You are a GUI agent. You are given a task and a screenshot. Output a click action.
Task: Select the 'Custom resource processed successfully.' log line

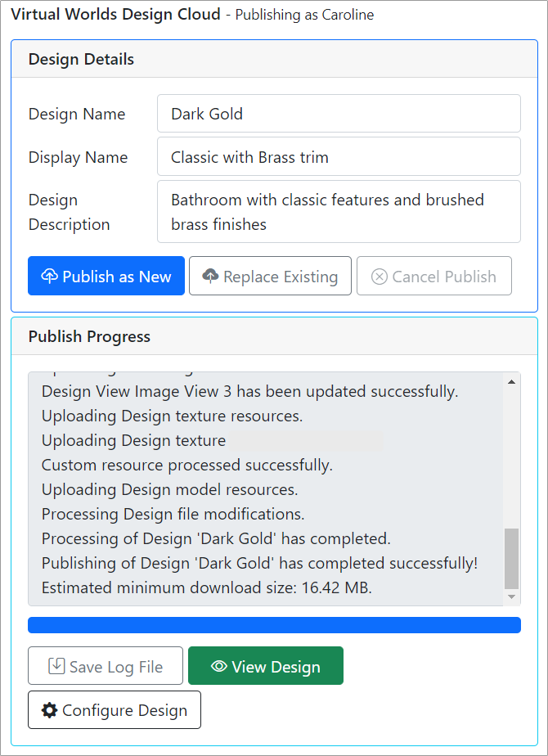(x=187, y=465)
